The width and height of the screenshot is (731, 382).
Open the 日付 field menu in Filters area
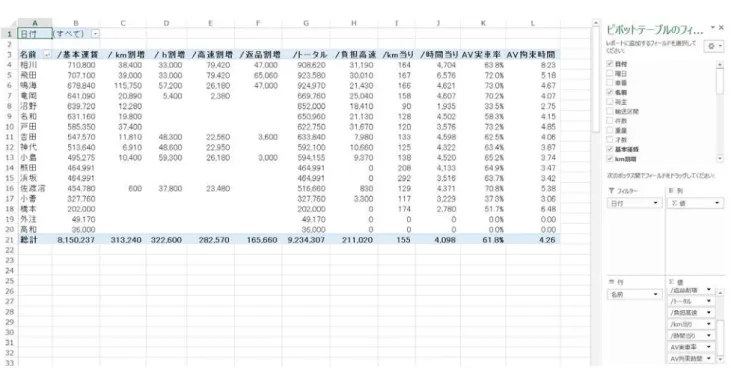655,203
